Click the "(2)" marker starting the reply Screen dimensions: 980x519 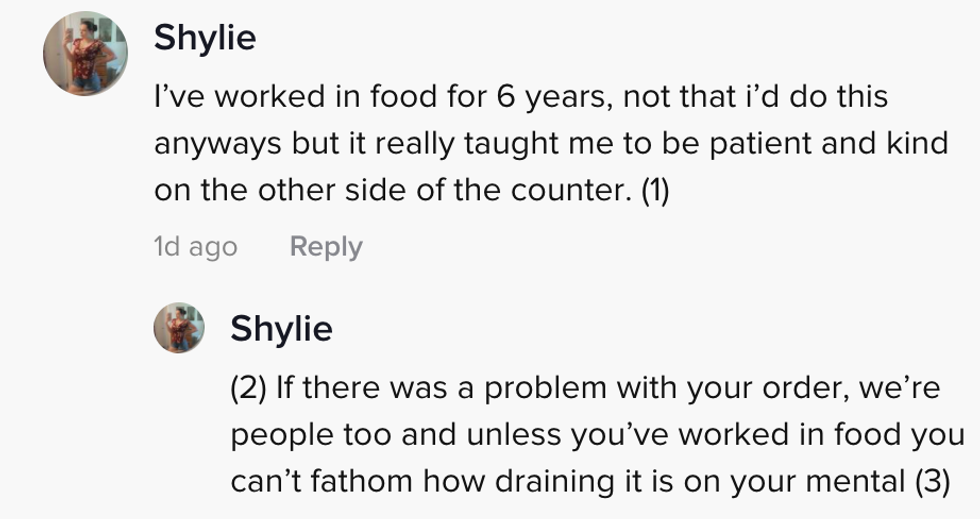click(248, 387)
